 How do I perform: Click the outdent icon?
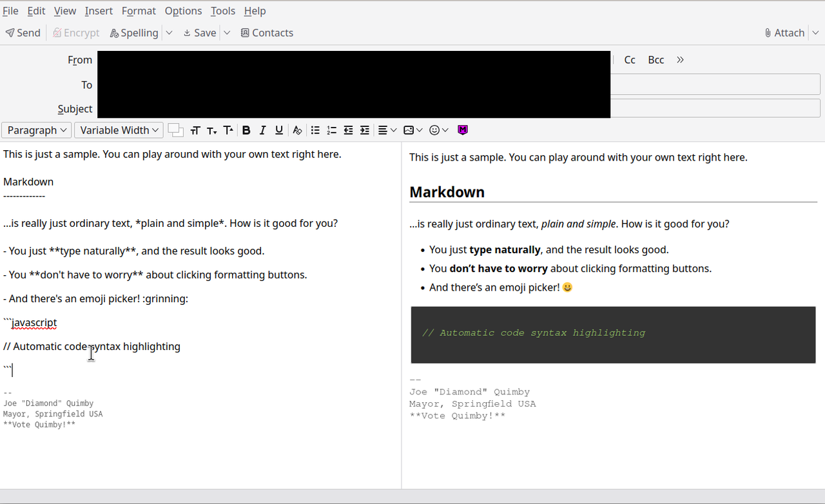coord(348,130)
